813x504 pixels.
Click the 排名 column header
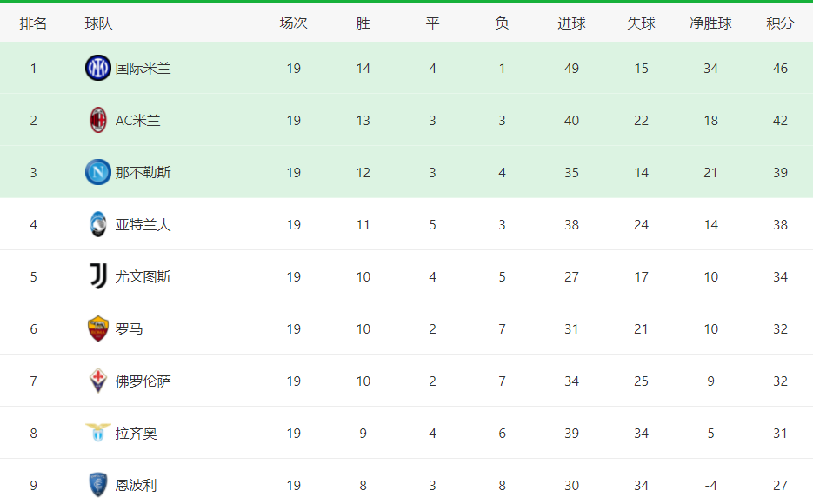click(33, 23)
